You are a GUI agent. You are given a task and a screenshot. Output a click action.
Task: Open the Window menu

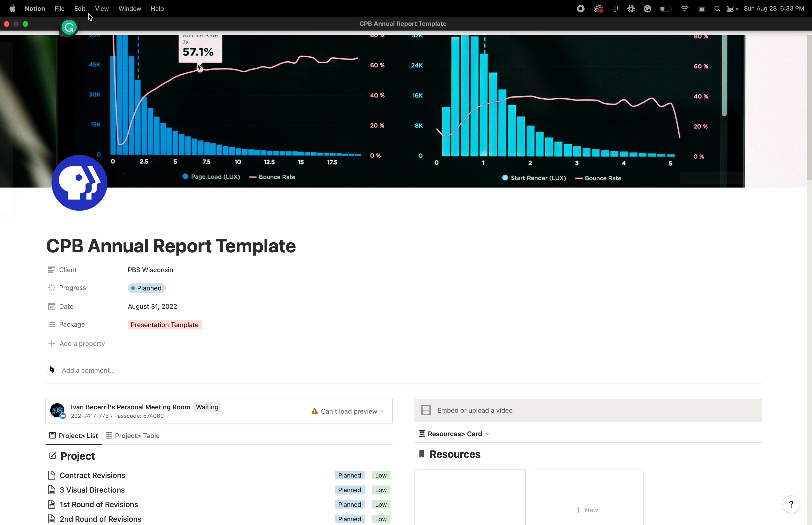click(x=129, y=9)
